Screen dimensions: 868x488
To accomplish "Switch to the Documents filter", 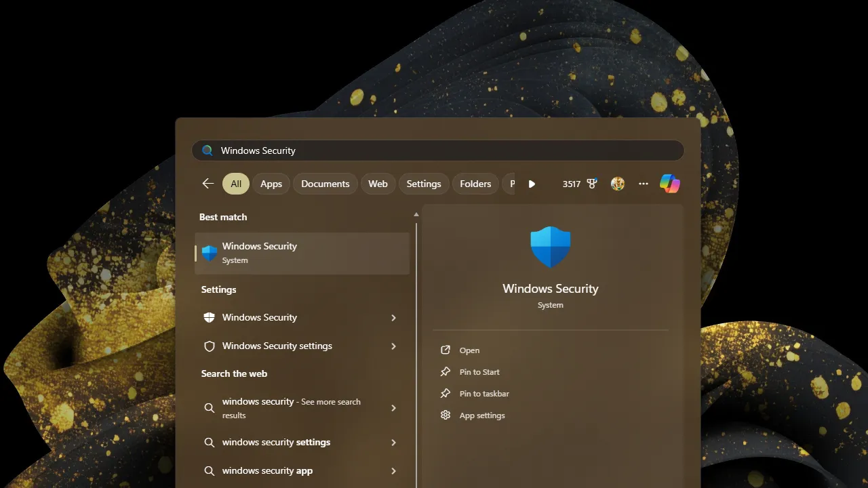I will (325, 183).
